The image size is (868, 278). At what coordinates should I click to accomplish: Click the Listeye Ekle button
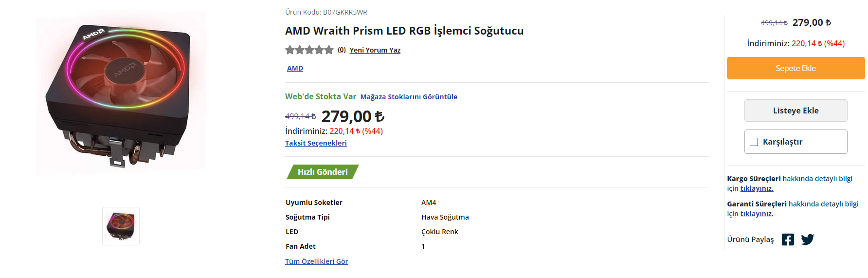(796, 111)
